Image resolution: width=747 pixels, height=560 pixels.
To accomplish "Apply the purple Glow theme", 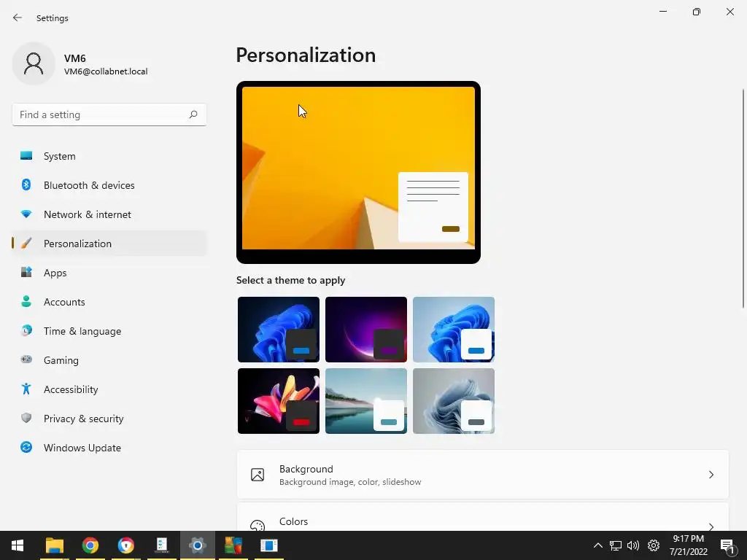I will pyautogui.click(x=366, y=330).
